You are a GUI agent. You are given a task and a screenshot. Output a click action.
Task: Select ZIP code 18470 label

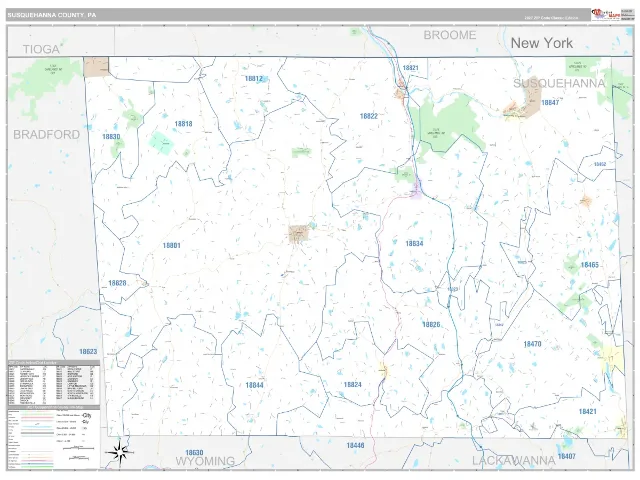(x=532, y=344)
